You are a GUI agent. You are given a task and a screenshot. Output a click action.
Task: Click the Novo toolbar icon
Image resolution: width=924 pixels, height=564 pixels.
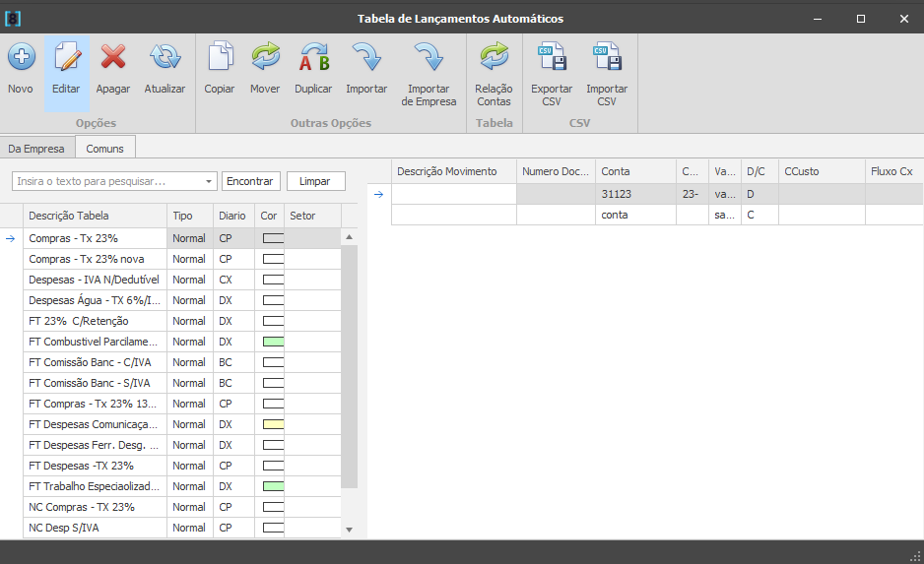click(22, 57)
